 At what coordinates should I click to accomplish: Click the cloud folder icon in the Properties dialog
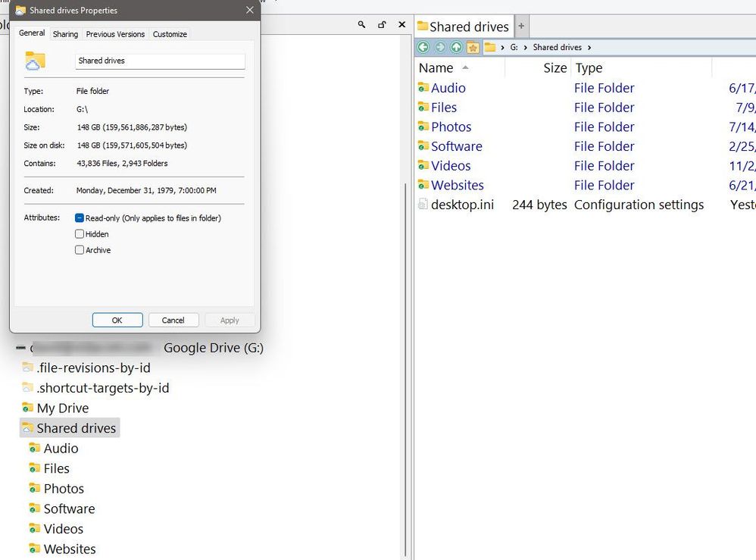35,61
